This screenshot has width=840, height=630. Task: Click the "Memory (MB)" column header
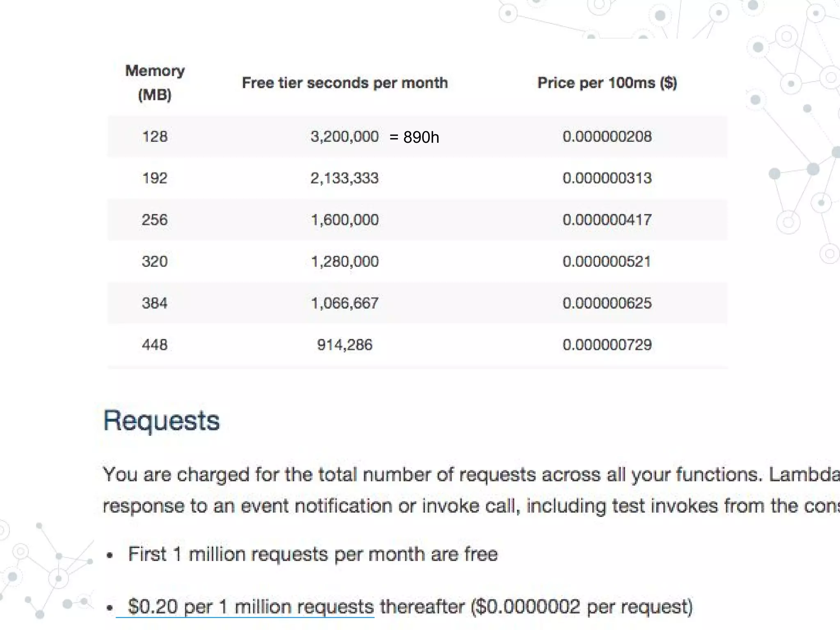[155, 82]
